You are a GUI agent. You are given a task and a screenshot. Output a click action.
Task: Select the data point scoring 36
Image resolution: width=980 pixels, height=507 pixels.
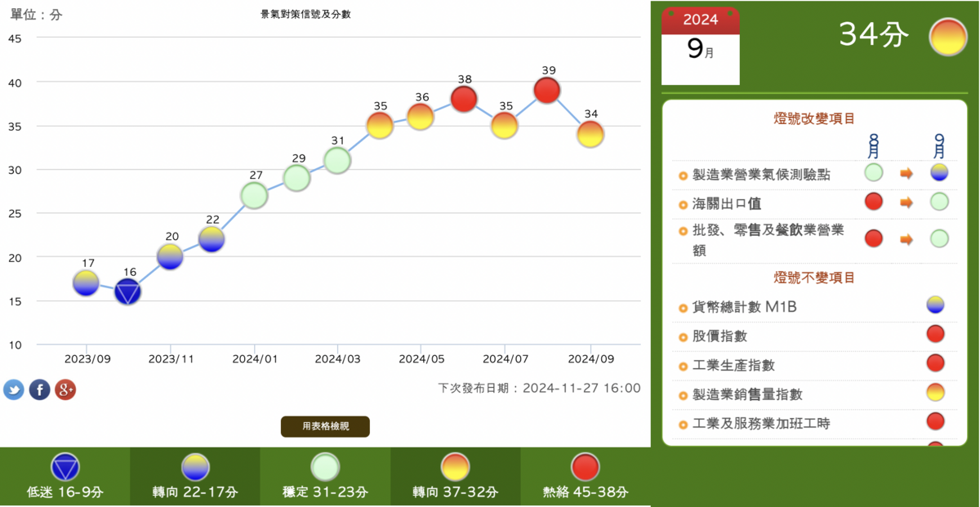pyautogui.click(x=421, y=117)
